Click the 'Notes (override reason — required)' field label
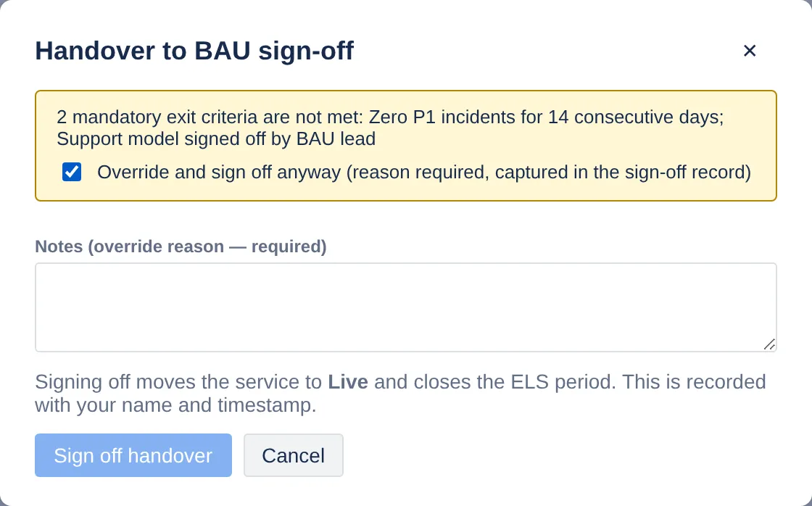Viewport: 812px width, 506px height. (x=181, y=246)
